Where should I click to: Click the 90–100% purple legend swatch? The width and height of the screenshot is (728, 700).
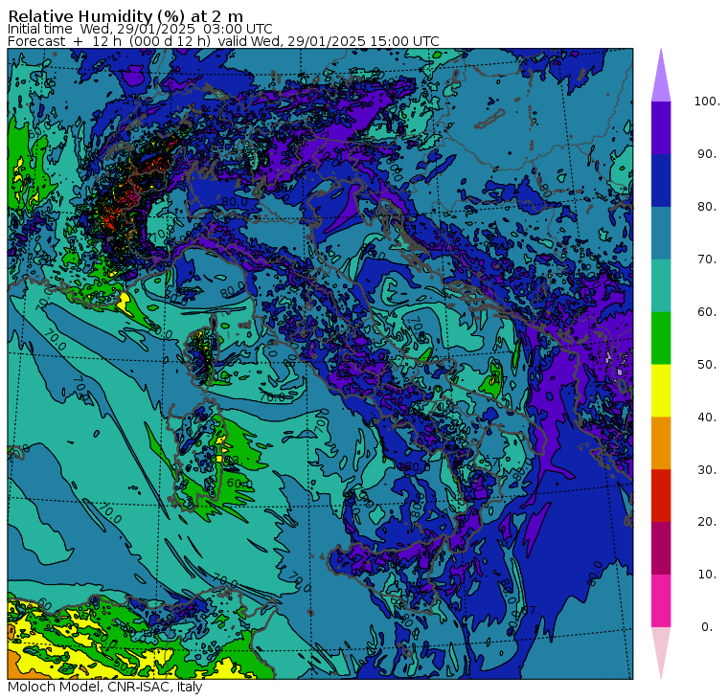click(661, 127)
